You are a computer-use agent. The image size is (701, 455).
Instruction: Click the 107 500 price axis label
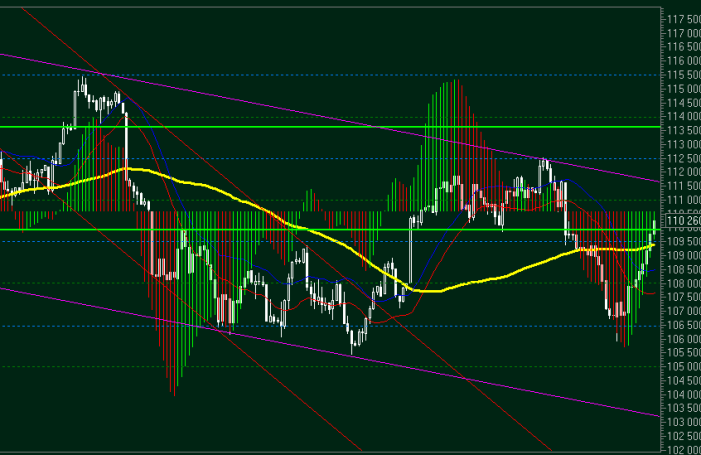click(x=684, y=297)
